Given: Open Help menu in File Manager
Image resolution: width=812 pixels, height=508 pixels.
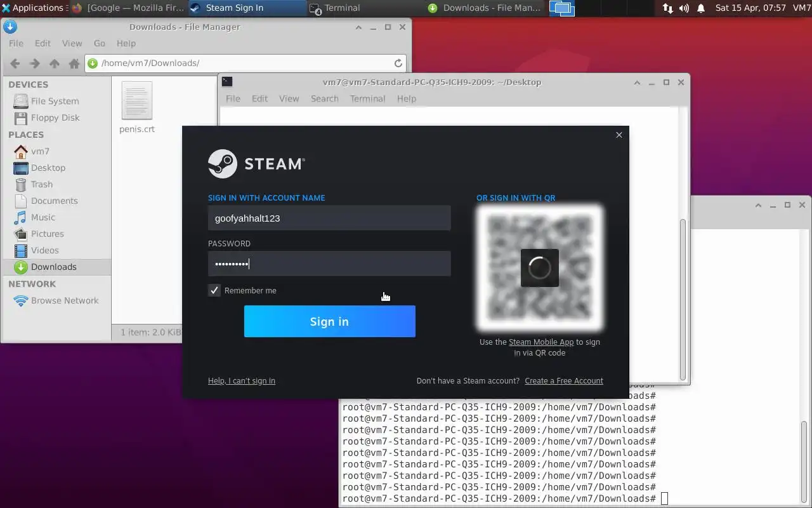Looking at the screenshot, I should (x=126, y=43).
